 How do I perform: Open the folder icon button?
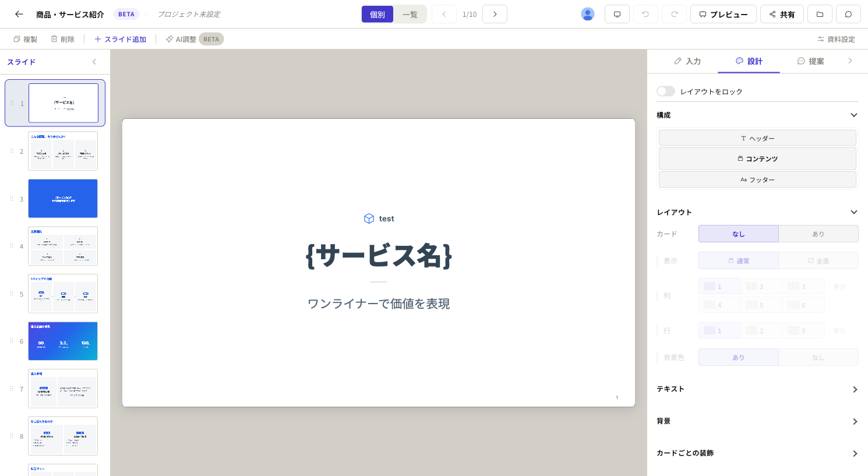pos(820,14)
